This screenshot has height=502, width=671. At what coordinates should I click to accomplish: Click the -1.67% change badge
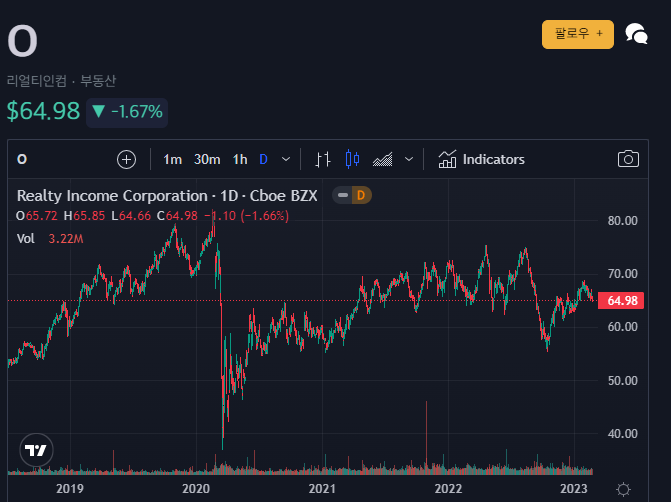pos(127,113)
